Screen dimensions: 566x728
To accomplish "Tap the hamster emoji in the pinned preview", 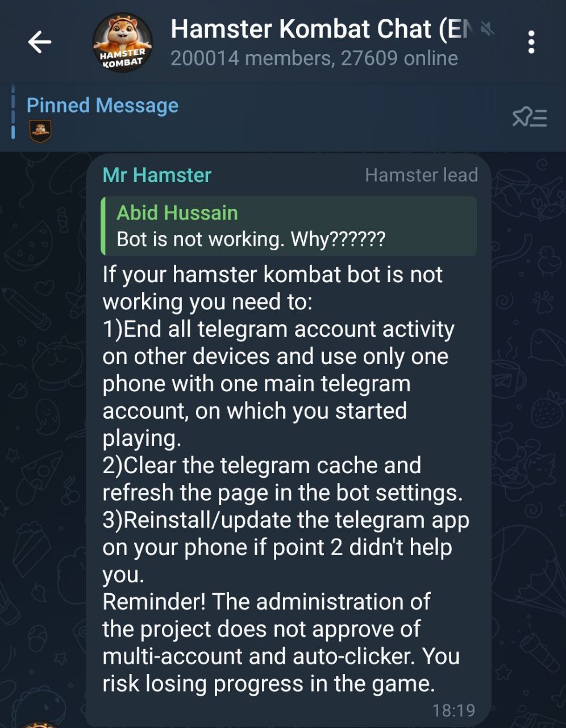I will 40,131.
